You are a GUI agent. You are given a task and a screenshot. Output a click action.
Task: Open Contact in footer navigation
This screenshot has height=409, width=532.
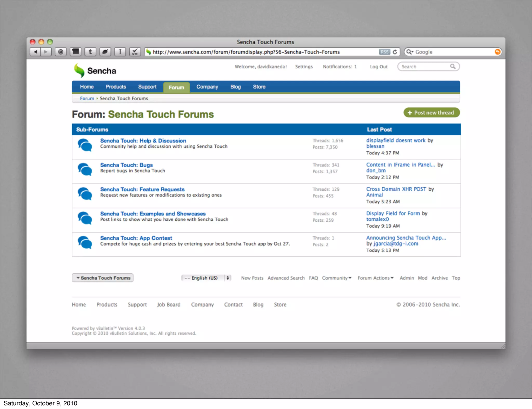(233, 305)
